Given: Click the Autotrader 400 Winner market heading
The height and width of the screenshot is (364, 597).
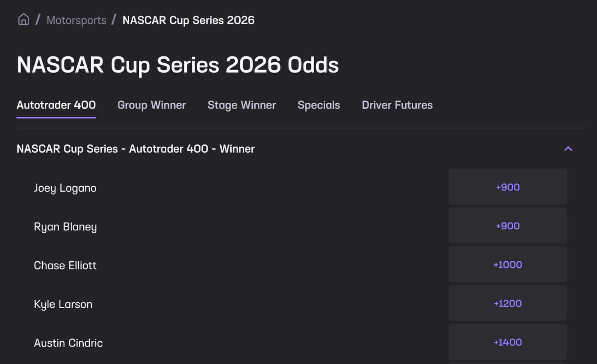Looking at the screenshot, I should pyautogui.click(x=135, y=149).
